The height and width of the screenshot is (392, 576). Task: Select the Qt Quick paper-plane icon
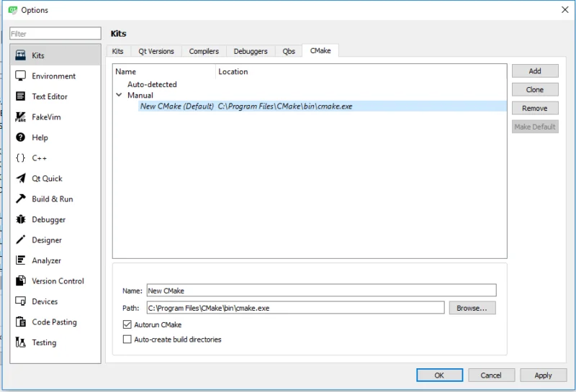20,178
